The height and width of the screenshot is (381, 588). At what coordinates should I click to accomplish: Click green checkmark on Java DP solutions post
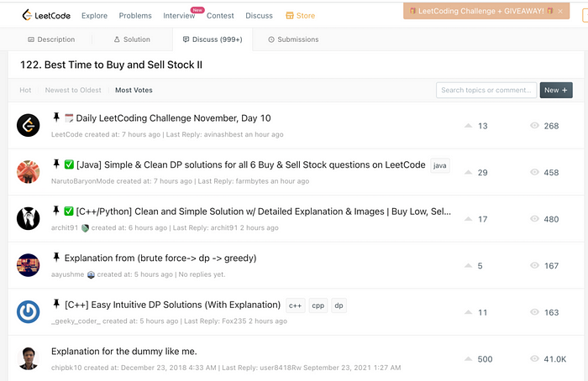[69, 164]
